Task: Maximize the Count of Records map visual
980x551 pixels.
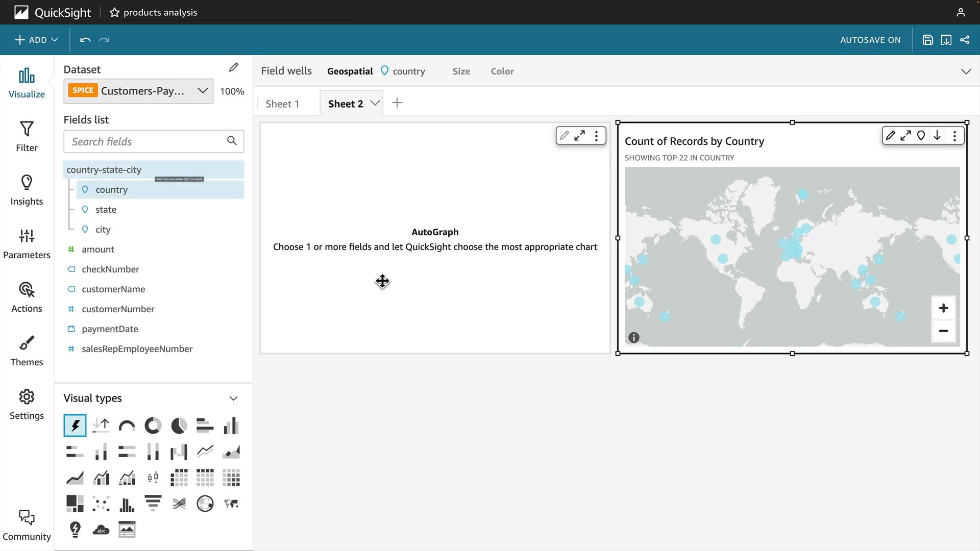Action: click(x=905, y=136)
